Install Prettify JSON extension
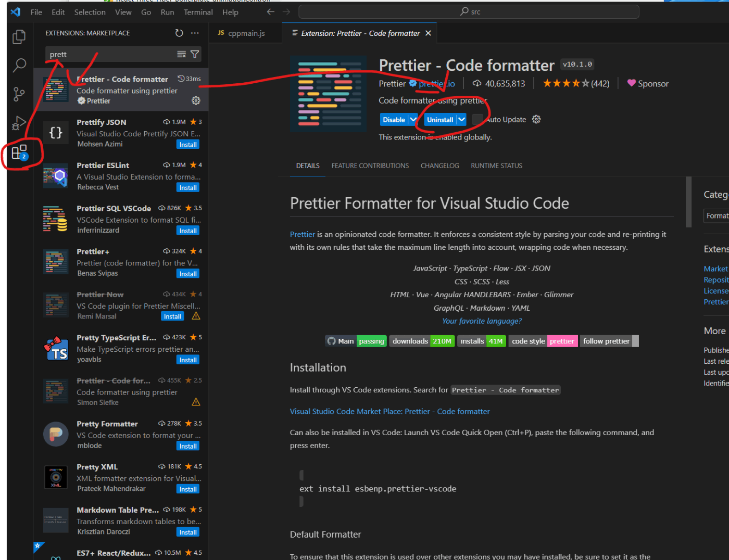729x560 pixels. pos(188,145)
